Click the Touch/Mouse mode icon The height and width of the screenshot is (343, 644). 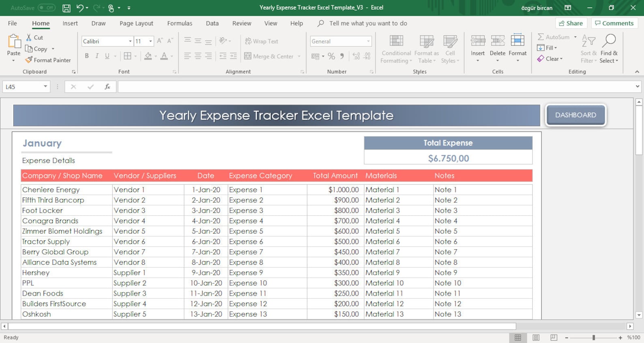click(x=111, y=8)
